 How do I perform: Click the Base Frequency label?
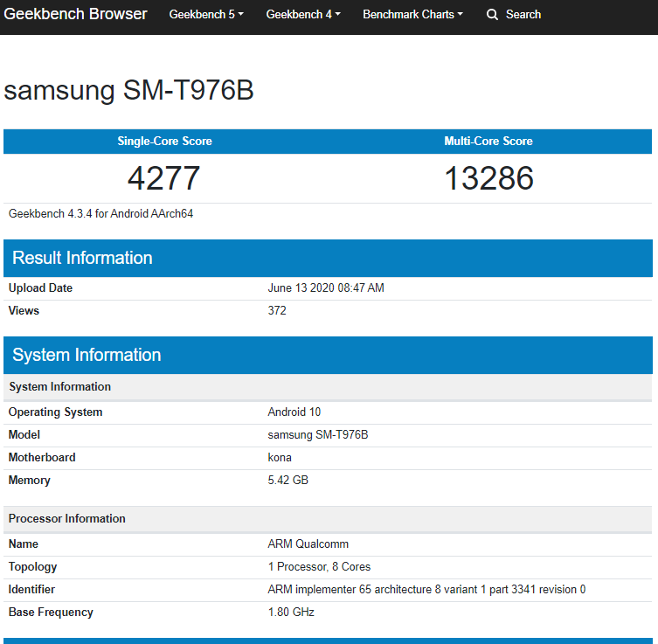pyautogui.click(x=51, y=613)
